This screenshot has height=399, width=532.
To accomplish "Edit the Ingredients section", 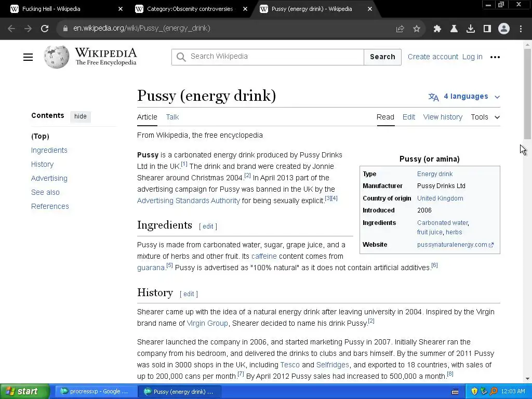I will (208, 227).
